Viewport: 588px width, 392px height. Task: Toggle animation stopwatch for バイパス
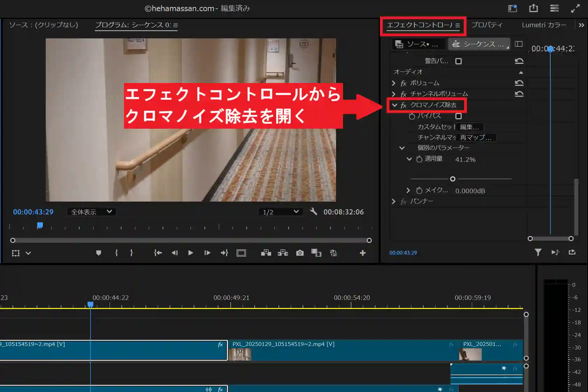coord(412,116)
